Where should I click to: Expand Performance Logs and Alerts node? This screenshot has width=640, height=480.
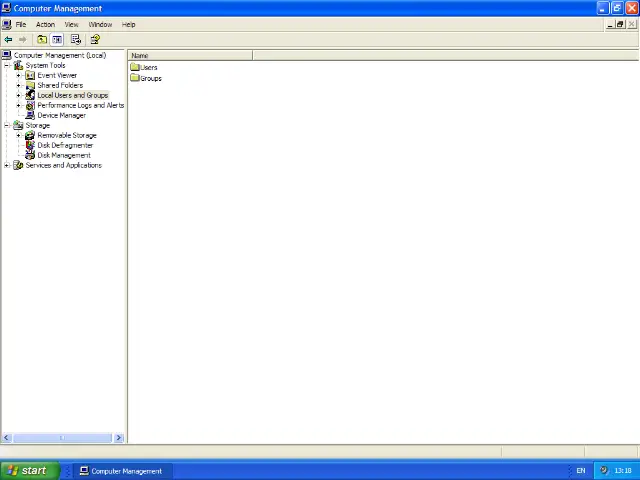(18, 105)
